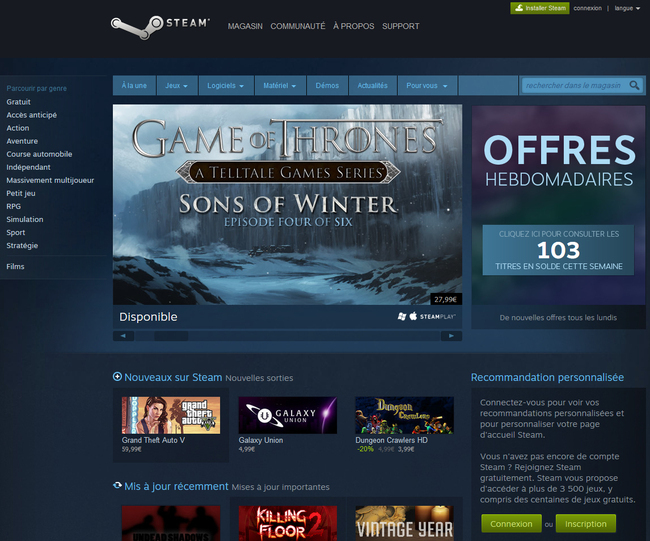Viewport: 650px width, 541px height.
Task: Click the Grand Theft Auto V title text
Action: coord(153,440)
